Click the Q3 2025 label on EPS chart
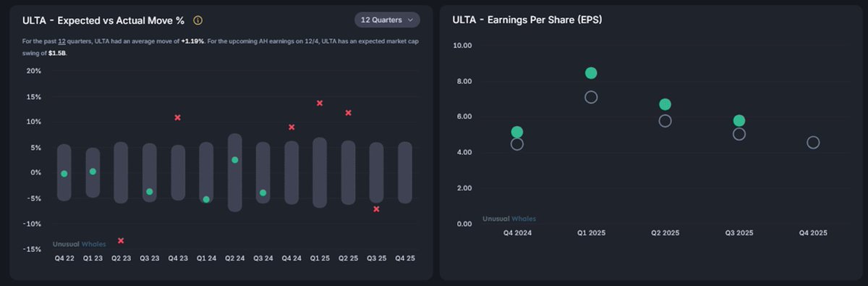 tap(739, 233)
